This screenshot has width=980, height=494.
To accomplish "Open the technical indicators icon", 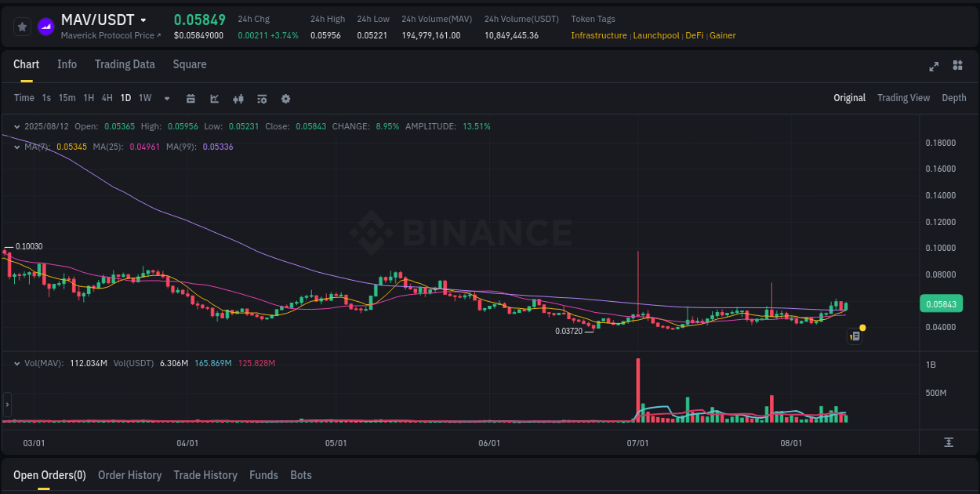I will point(238,98).
